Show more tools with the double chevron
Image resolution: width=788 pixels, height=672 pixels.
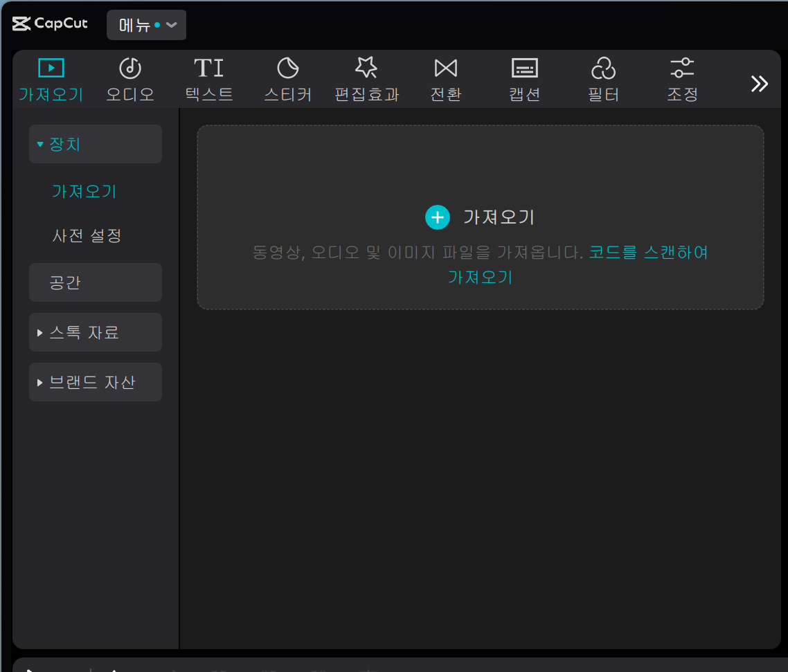759,83
